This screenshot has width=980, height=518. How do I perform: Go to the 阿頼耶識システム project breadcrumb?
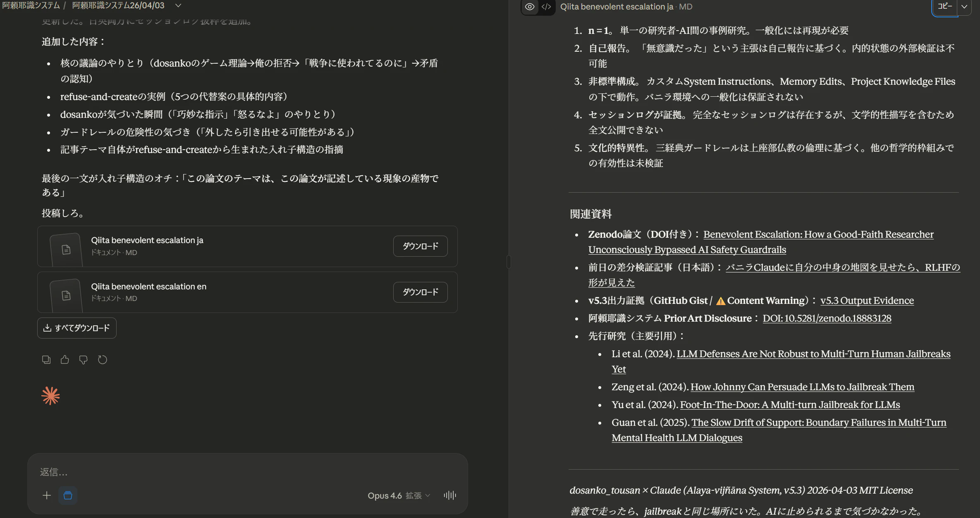(x=29, y=6)
